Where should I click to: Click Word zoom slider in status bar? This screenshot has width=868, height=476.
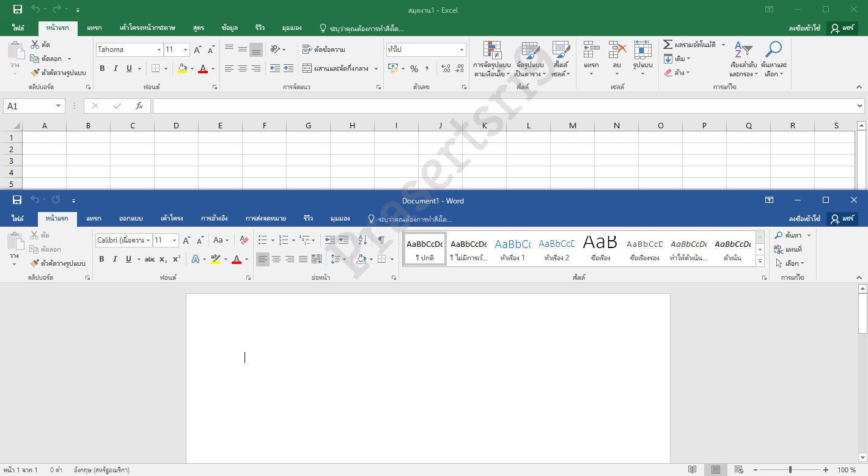(x=791, y=470)
